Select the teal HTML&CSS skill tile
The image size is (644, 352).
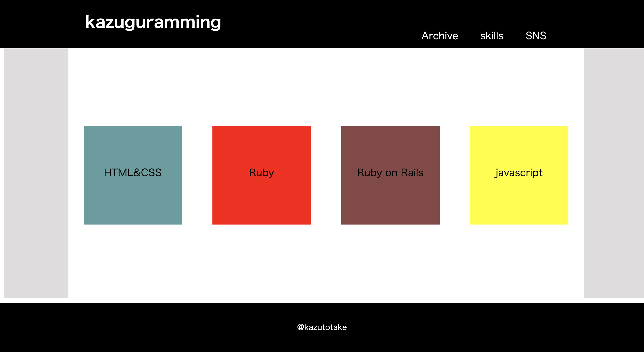pos(133,175)
